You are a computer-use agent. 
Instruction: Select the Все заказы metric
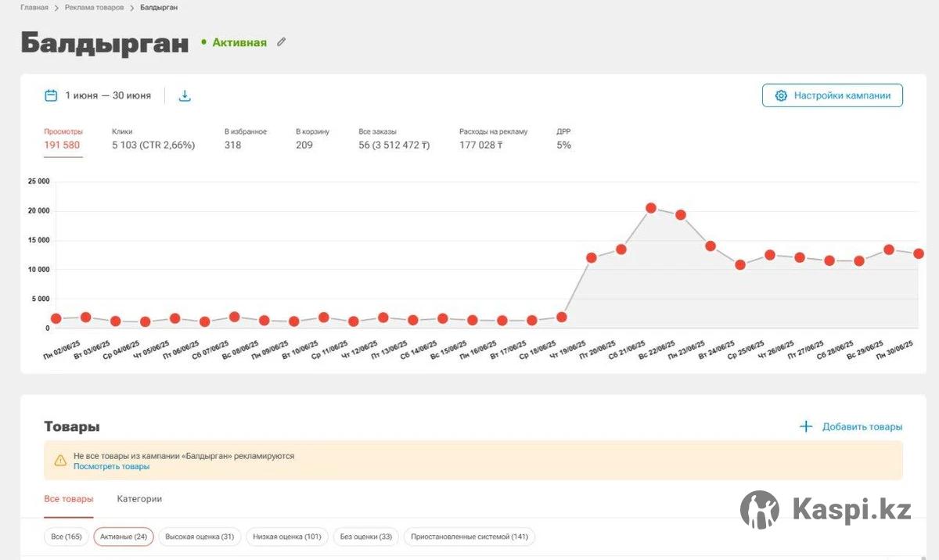point(394,139)
